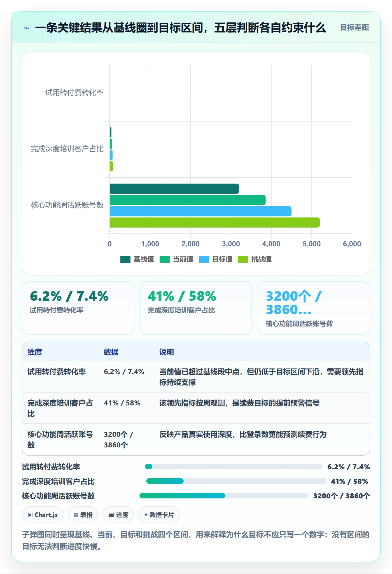
Task: Select the 数据卡片 tag chip
Action: pos(159,515)
